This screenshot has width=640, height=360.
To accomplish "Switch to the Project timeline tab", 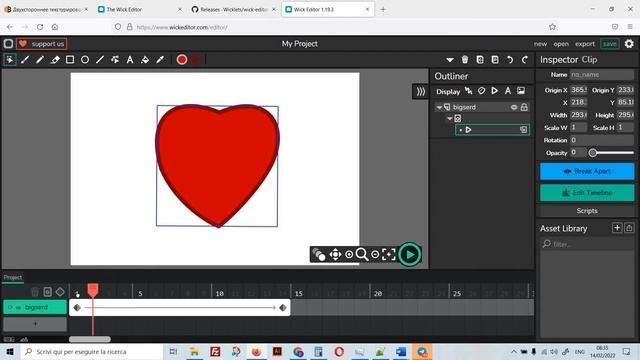I will 13,278.
